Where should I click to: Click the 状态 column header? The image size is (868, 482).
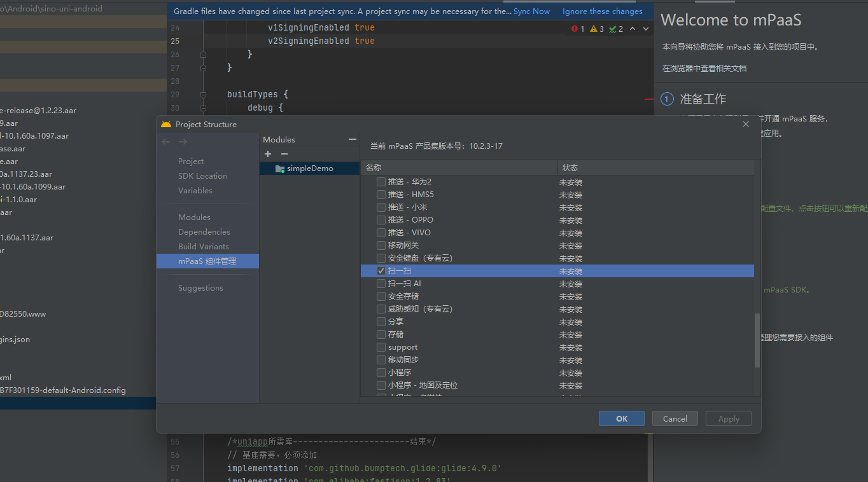pyautogui.click(x=655, y=168)
